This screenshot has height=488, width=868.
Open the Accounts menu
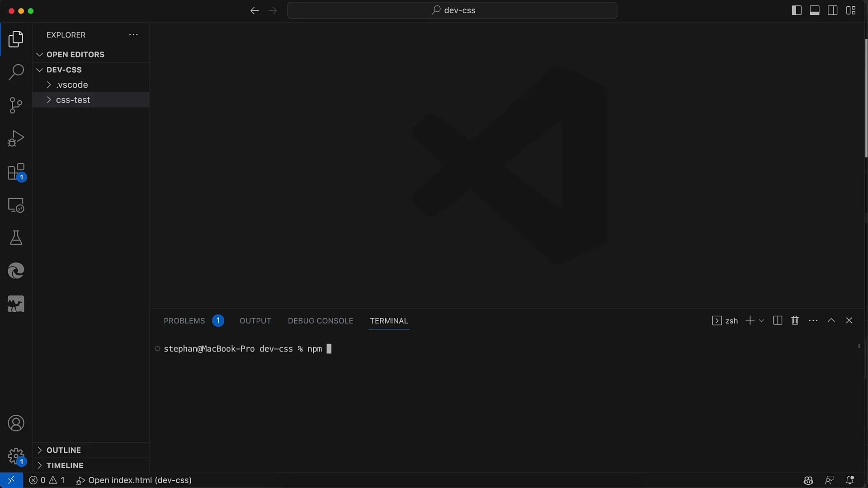[x=16, y=423]
